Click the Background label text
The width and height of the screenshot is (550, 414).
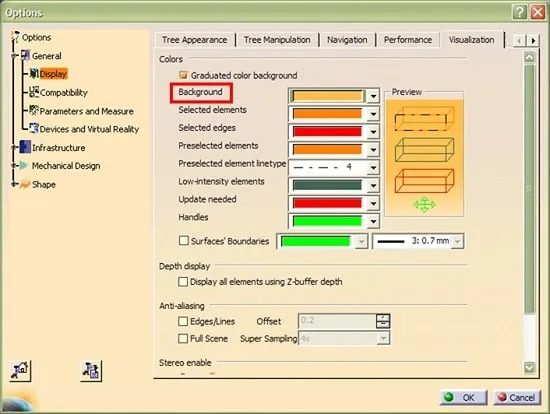click(x=200, y=92)
